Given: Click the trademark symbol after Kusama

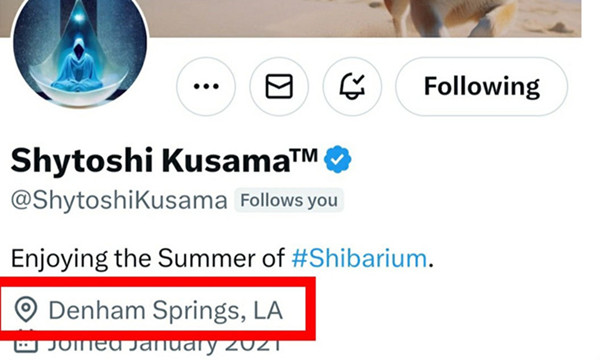Looking at the screenshot, I should 304,155.
